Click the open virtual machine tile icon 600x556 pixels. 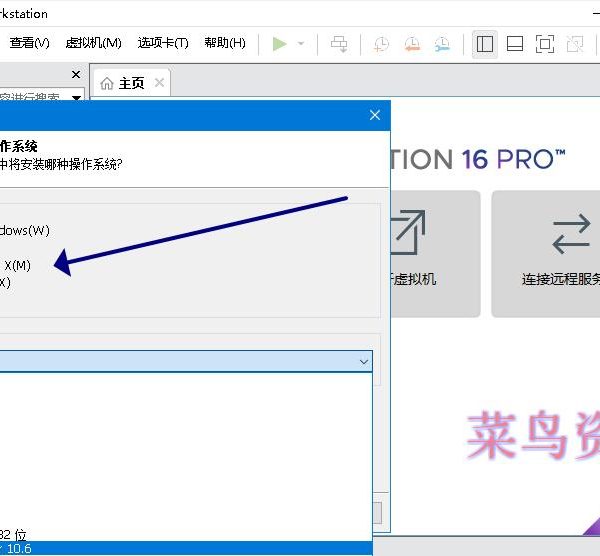pos(408,233)
